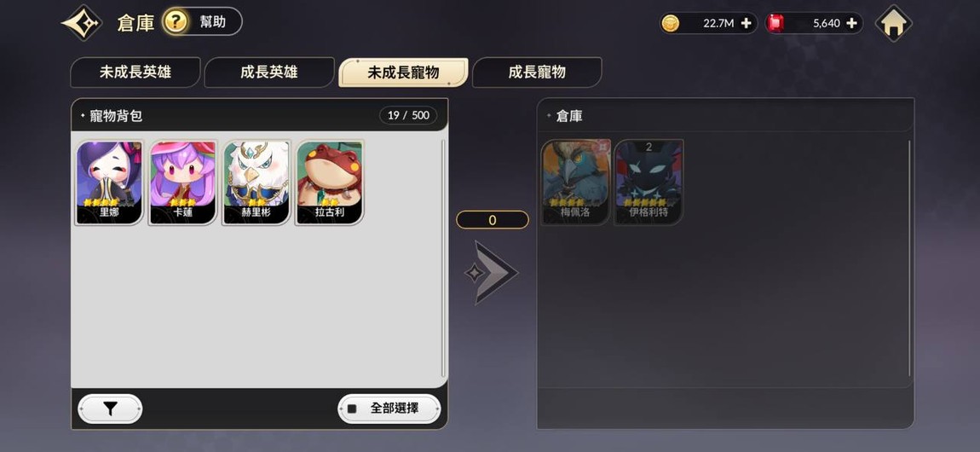Tap the diamond back icon beside 倉庫
The image size is (980, 452).
pos(82,23)
